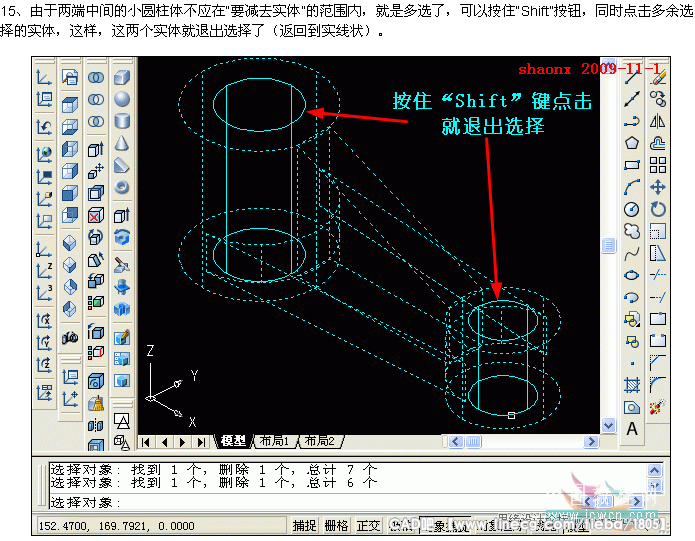
Task: Jump to the first layout tab arrow
Action: coord(146,442)
